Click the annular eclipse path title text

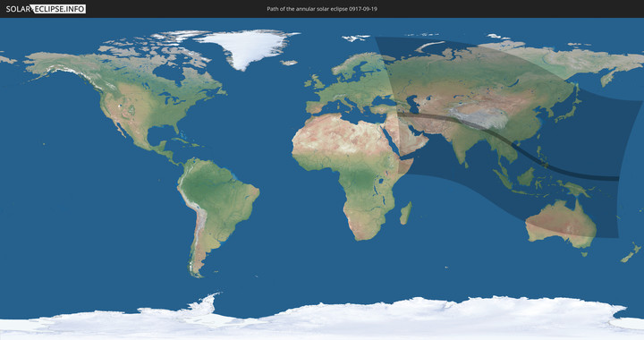pos(322,9)
